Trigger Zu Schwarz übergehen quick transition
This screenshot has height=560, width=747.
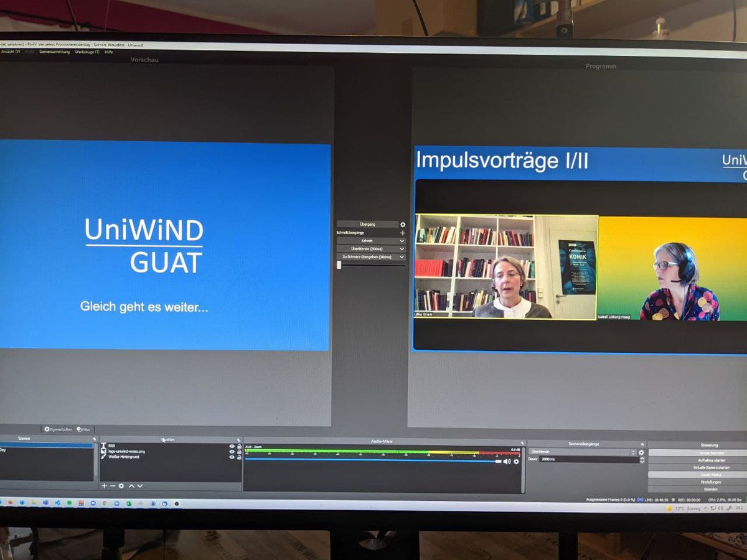[x=367, y=257]
